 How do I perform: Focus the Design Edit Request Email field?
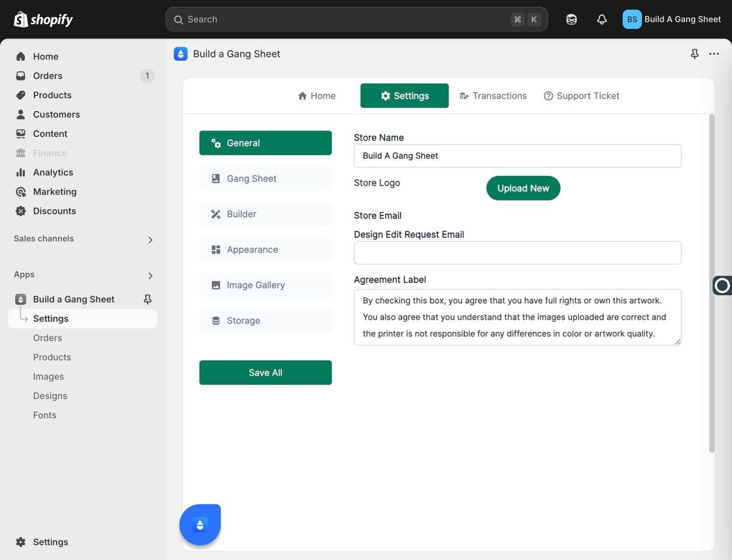tap(517, 253)
